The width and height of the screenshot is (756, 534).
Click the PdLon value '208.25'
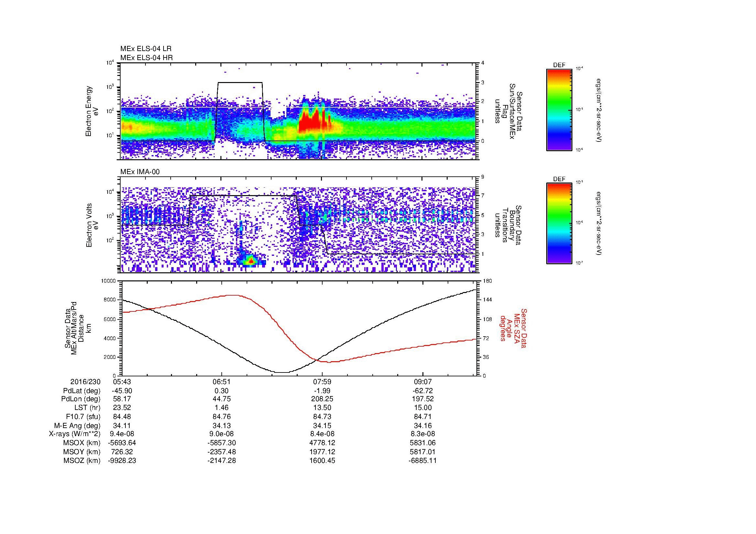point(322,399)
